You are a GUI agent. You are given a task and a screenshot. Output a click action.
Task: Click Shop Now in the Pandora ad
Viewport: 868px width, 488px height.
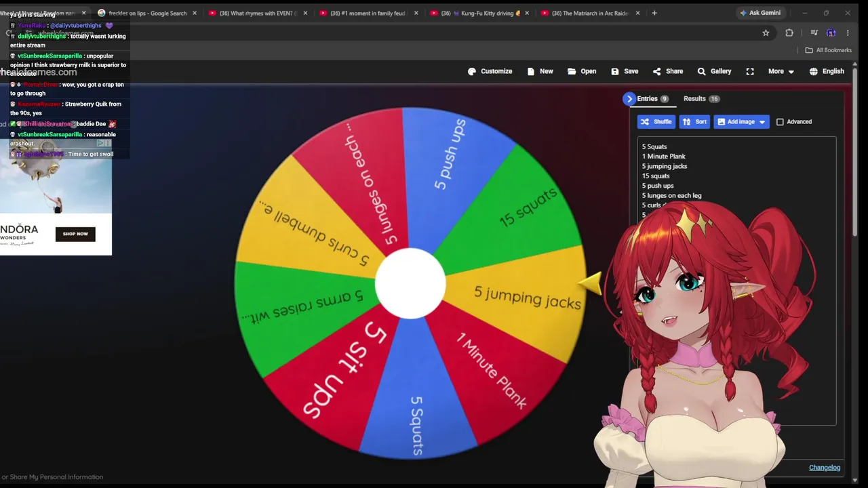click(75, 234)
